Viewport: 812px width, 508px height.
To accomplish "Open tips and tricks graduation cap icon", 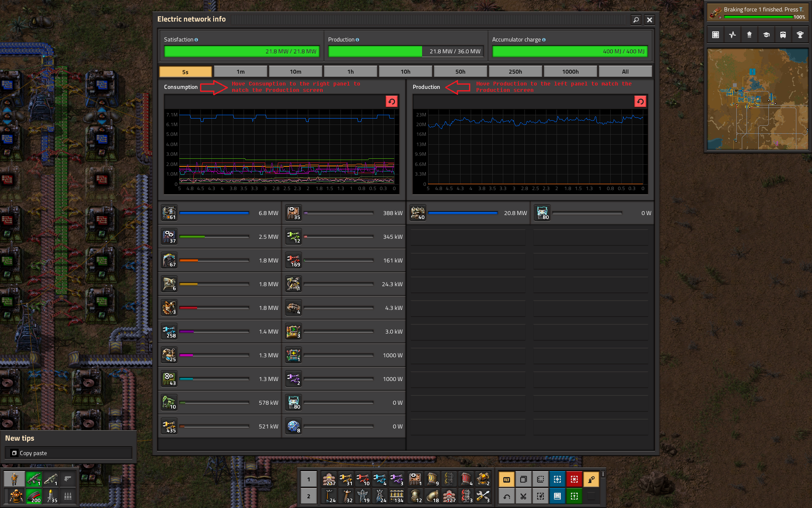I will pos(766,35).
